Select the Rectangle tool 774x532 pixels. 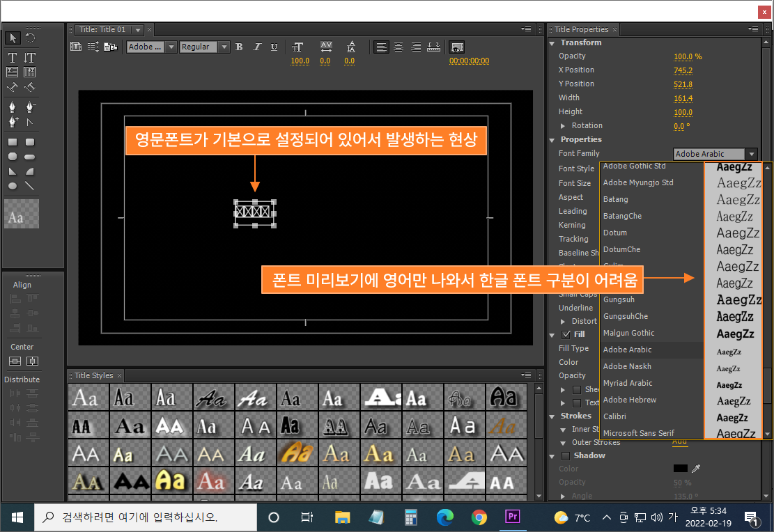[x=13, y=142]
